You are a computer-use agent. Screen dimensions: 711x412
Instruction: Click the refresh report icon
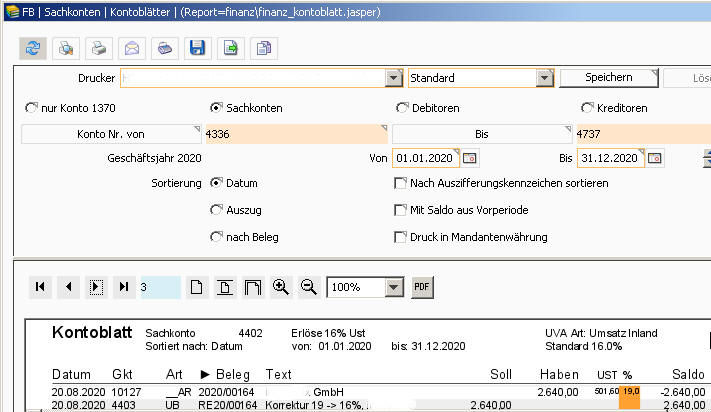(x=33, y=48)
